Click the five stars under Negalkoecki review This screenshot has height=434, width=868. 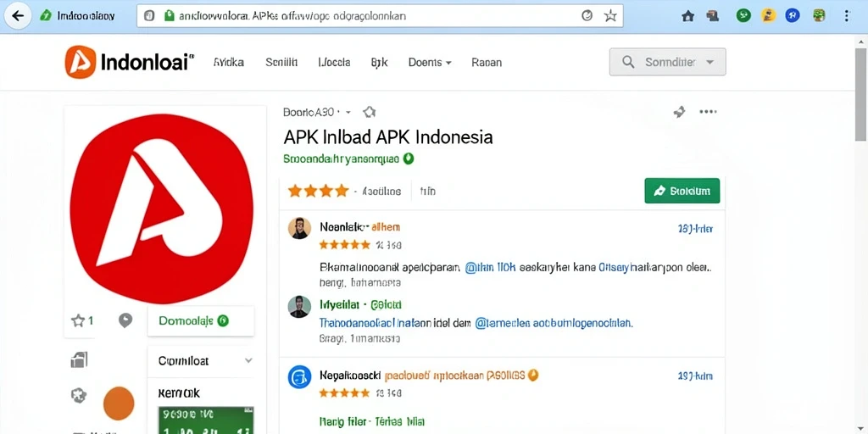345,392
